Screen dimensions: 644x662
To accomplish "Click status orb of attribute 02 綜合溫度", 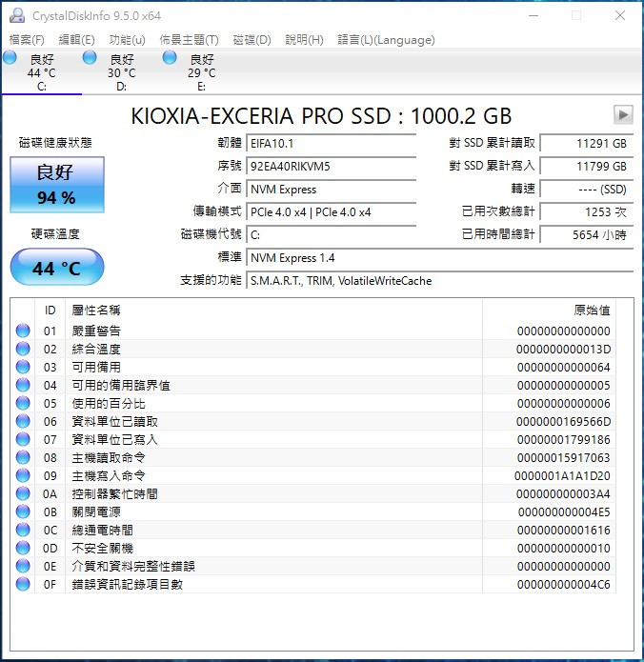I will coord(23,349).
